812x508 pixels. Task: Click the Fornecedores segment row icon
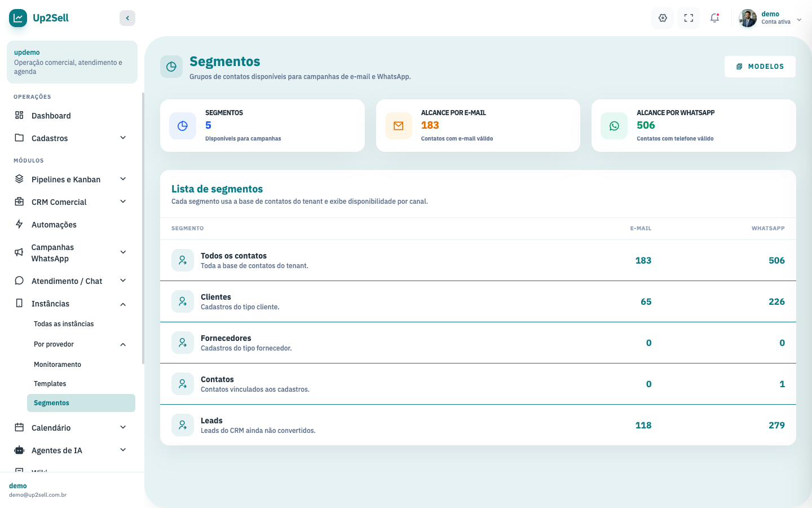(x=183, y=343)
